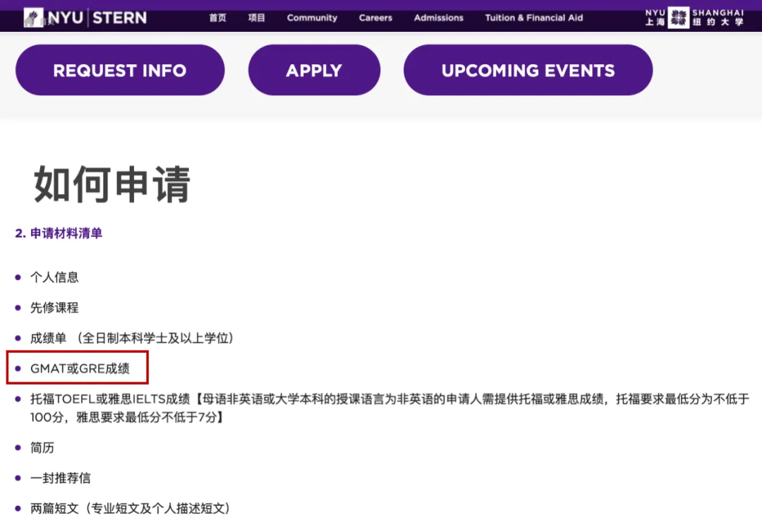
Task: Click the NYU Stern logo
Action: click(x=85, y=18)
